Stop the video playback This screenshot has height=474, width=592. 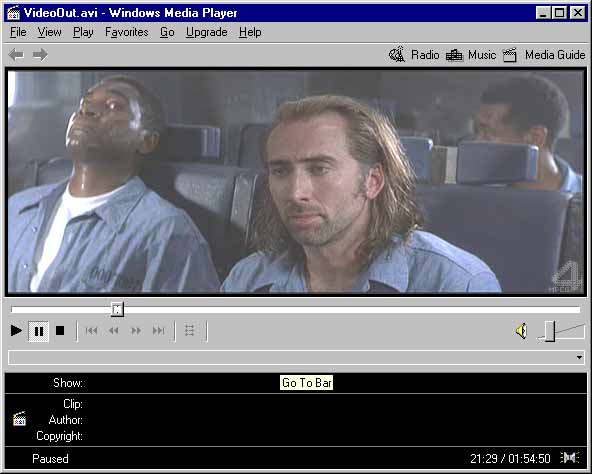coord(60,331)
